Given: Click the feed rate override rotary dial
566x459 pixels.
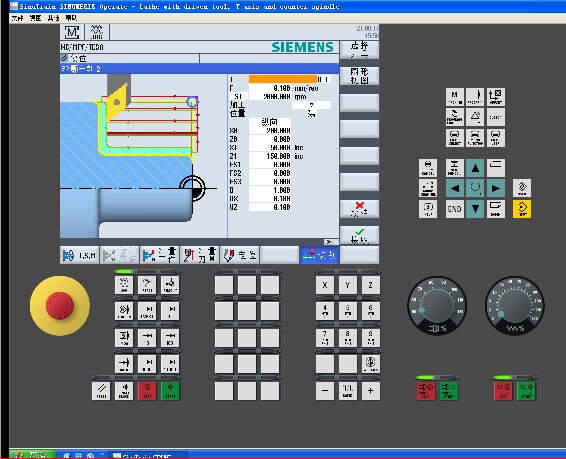Looking at the screenshot, I should click(514, 306).
